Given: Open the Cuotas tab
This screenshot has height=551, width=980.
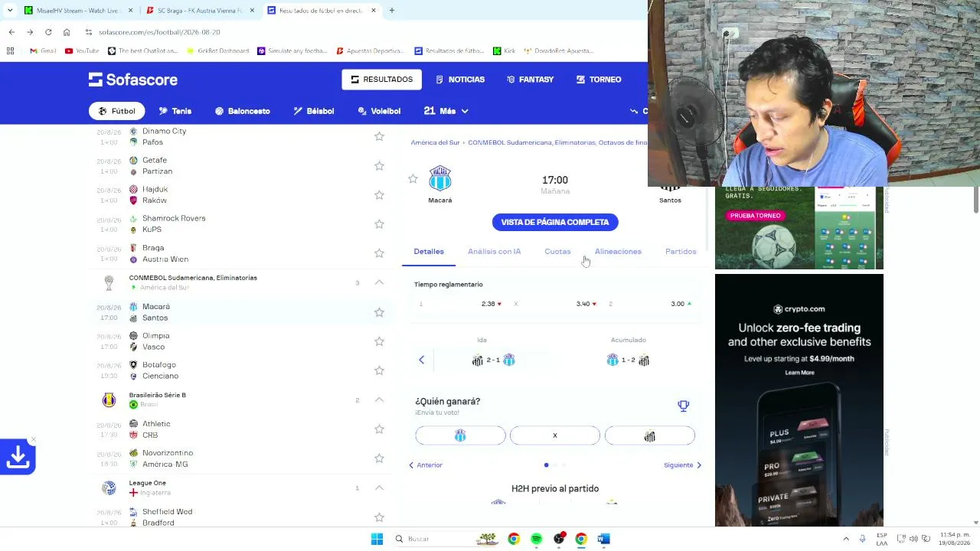Looking at the screenshot, I should pyautogui.click(x=557, y=252).
